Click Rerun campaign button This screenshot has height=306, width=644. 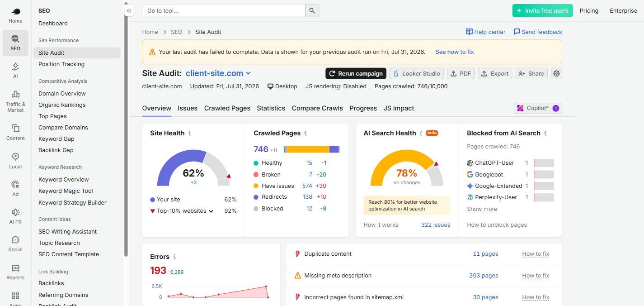pos(356,73)
